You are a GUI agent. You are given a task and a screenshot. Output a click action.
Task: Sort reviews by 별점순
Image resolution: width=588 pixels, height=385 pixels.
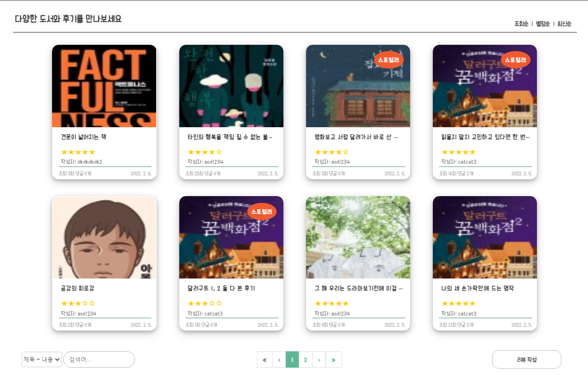point(543,24)
